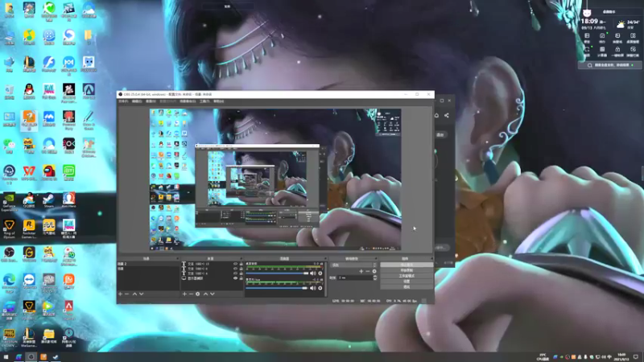Remove selected scene with minus icon
The width and height of the screenshot is (644, 362).
127,294
